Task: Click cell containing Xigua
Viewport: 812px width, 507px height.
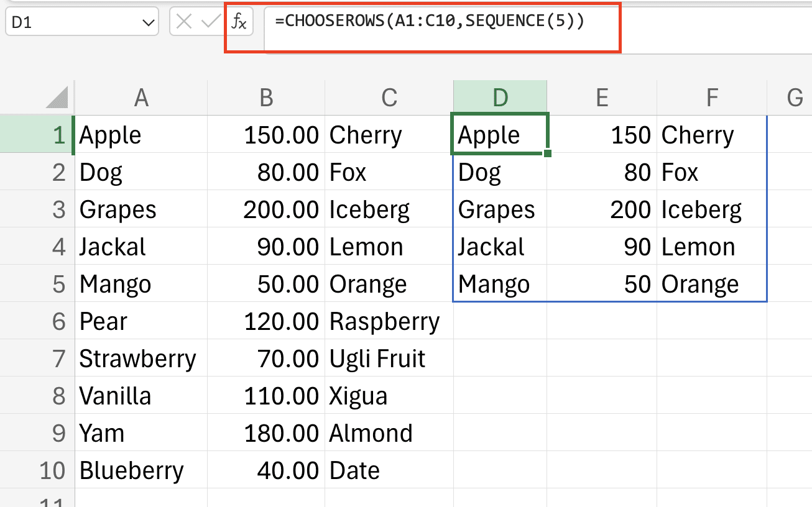Action: coord(389,395)
